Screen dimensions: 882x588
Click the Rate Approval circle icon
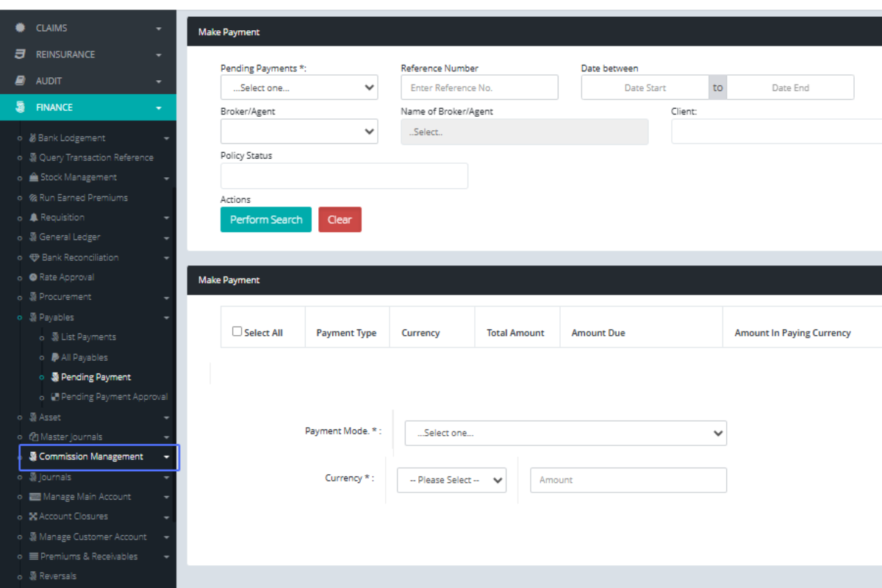coord(33,277)
